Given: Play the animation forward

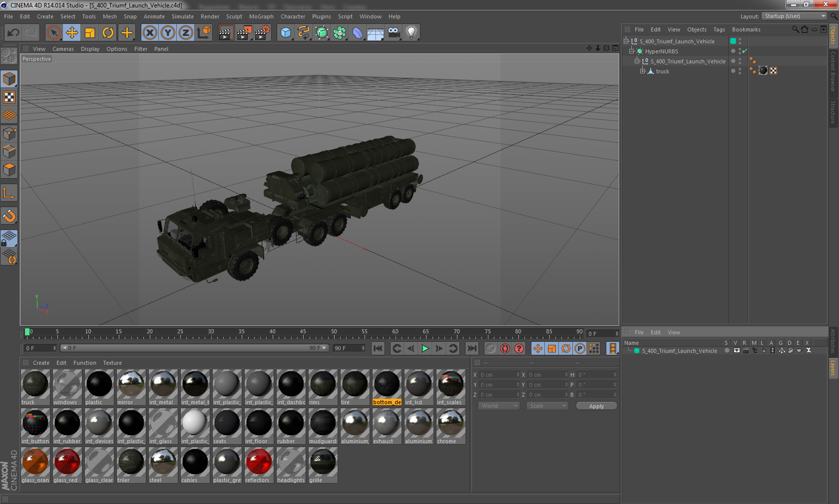Looking at the screenshot, I should tap(425, 348).
